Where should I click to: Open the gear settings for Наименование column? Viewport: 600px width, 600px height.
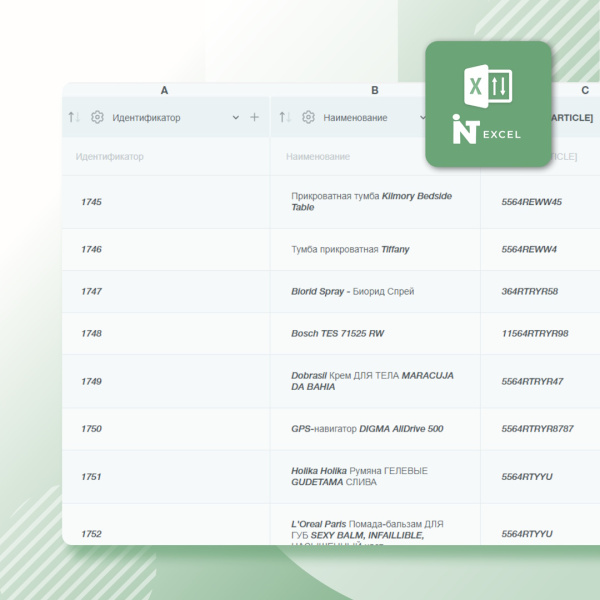pyautogui.click(x=308, y=117)
